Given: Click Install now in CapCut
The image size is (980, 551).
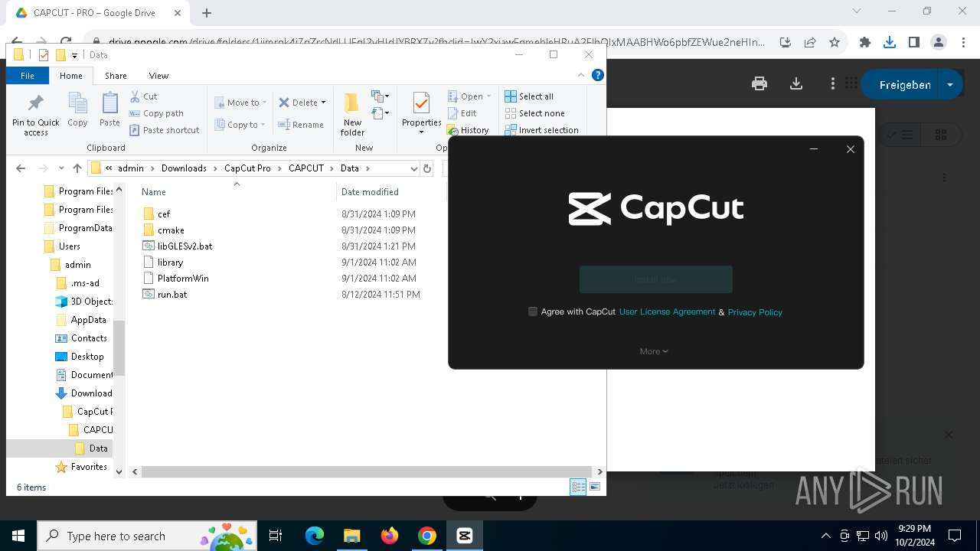Looking at the screenshot, I should [656, 279].
